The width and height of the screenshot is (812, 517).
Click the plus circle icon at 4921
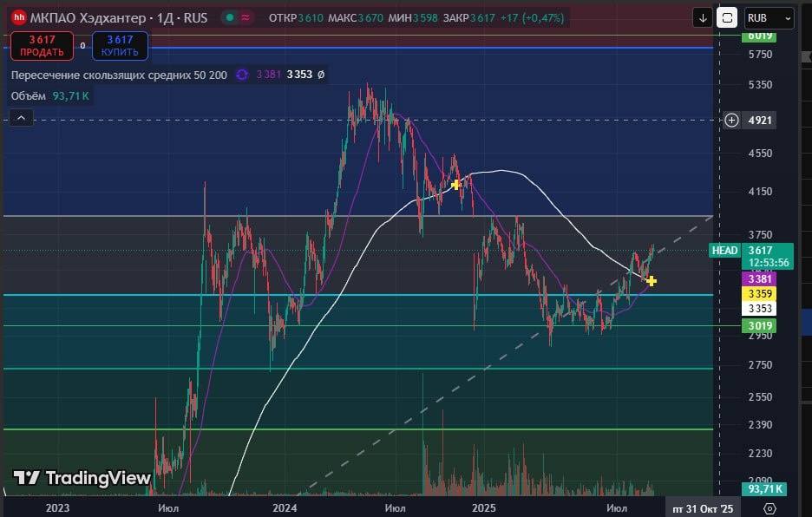point(731,121)
